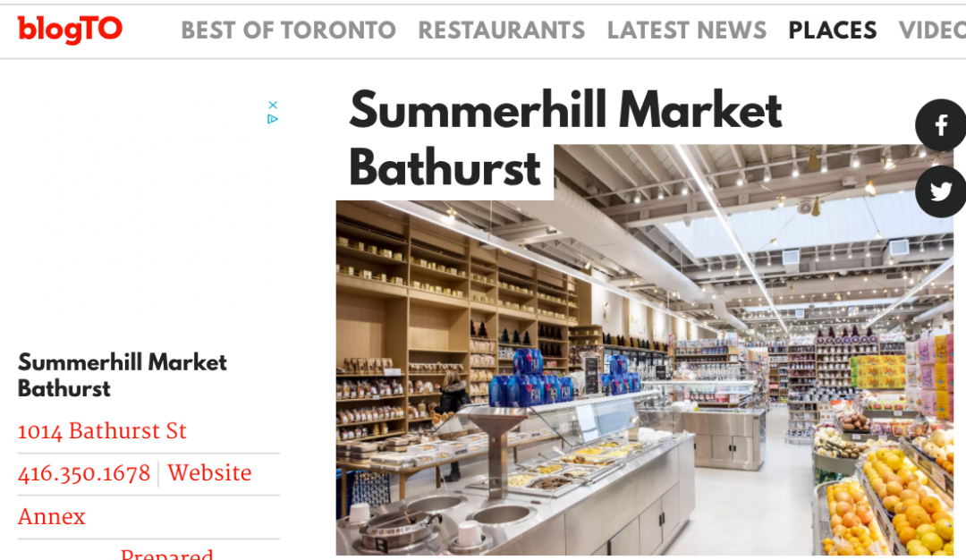Screen dimensions: 966x560
Task: Close the ad with the X icon
Action: point(273,106)
